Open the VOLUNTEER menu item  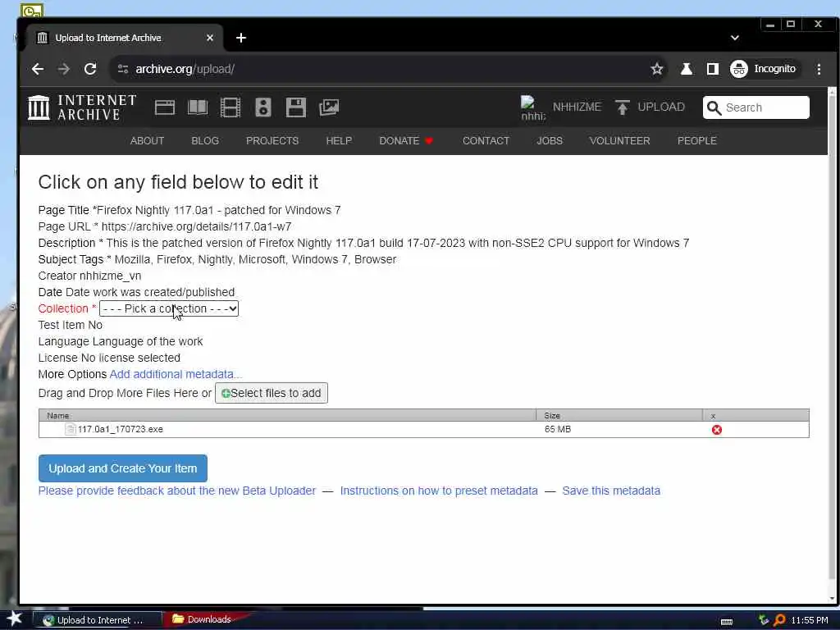click(620, 141)
